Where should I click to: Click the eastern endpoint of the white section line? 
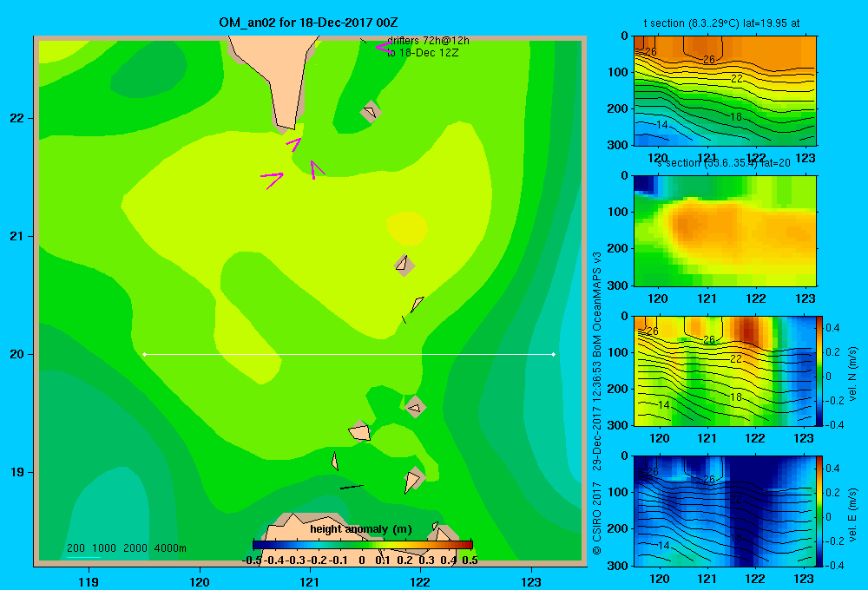click(x=553, y=354)
